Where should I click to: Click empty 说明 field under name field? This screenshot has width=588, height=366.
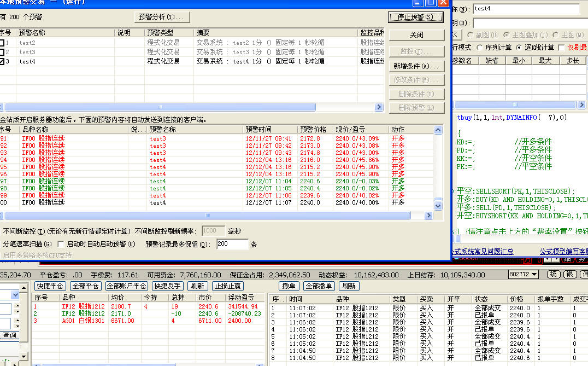coord(530,24)
